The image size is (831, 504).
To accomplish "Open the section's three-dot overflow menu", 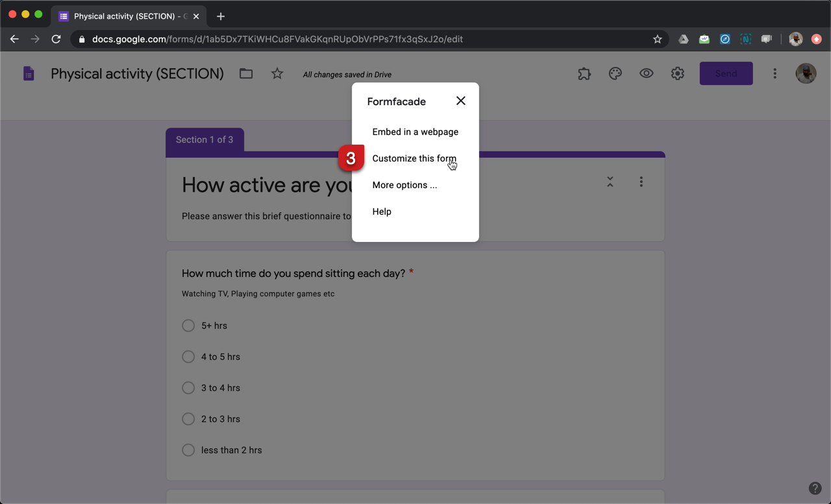I will pos(641,182).
